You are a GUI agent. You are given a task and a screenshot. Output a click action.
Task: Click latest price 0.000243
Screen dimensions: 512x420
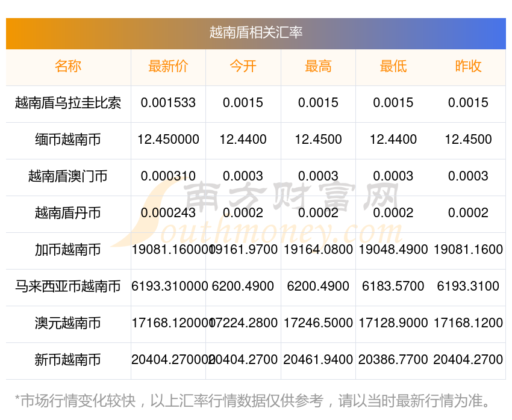[168, 213]
